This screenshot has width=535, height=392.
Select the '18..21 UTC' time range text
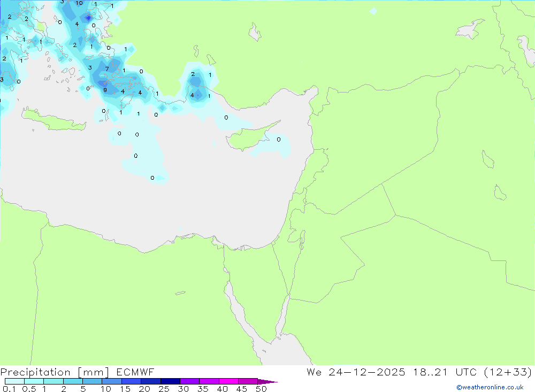tap(445, 372)
